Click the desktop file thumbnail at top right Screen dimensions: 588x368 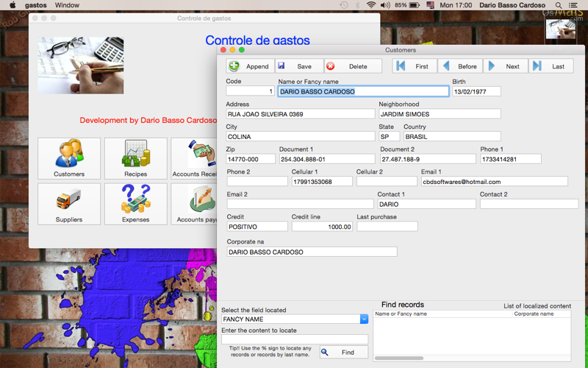tap(561, 29)
